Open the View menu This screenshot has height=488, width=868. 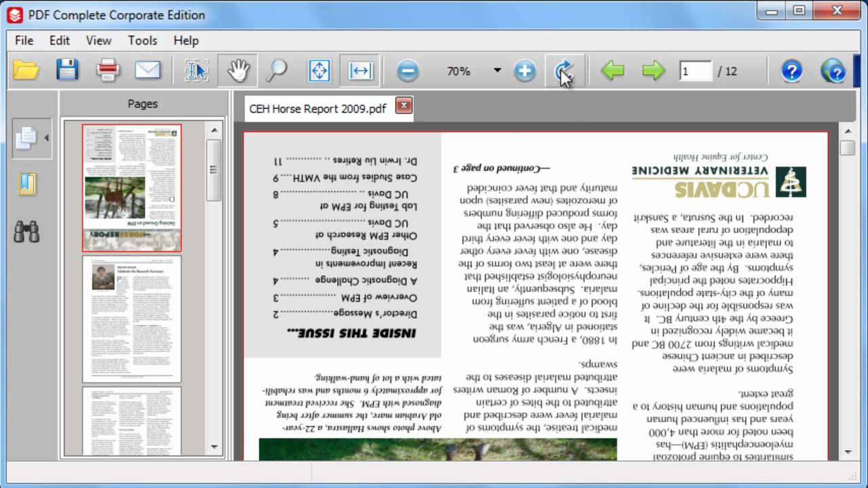pyautogui.click(x=98, y=41)
